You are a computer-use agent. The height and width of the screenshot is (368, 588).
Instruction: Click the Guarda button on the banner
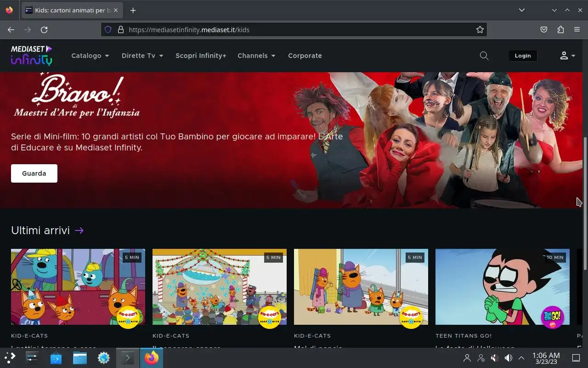click(34, 173)
